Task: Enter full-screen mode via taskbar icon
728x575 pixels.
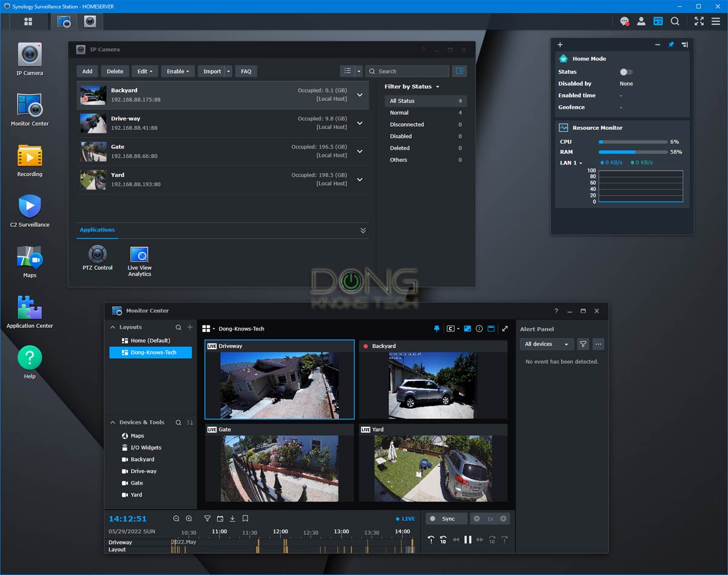Action: [699, 21]
